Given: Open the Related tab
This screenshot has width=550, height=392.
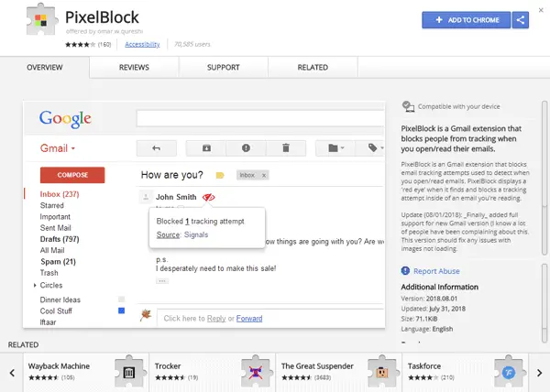Looking at the screenshot, I should click(313, 67).
